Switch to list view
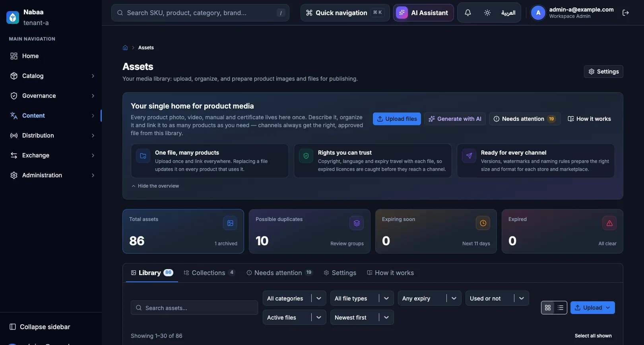Screen dimensions: 644x345 561,308
